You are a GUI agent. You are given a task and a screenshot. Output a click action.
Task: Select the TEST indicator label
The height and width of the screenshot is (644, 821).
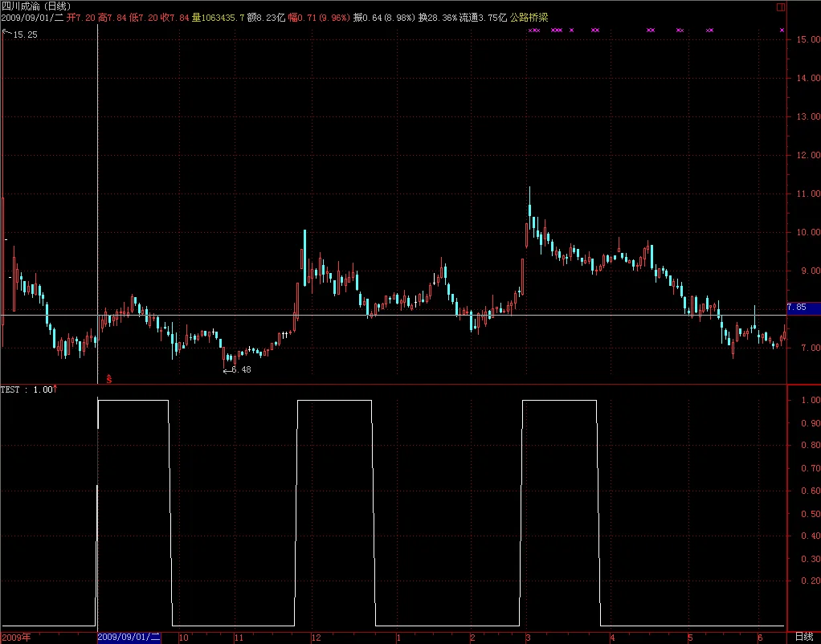[x=10, y=389]
